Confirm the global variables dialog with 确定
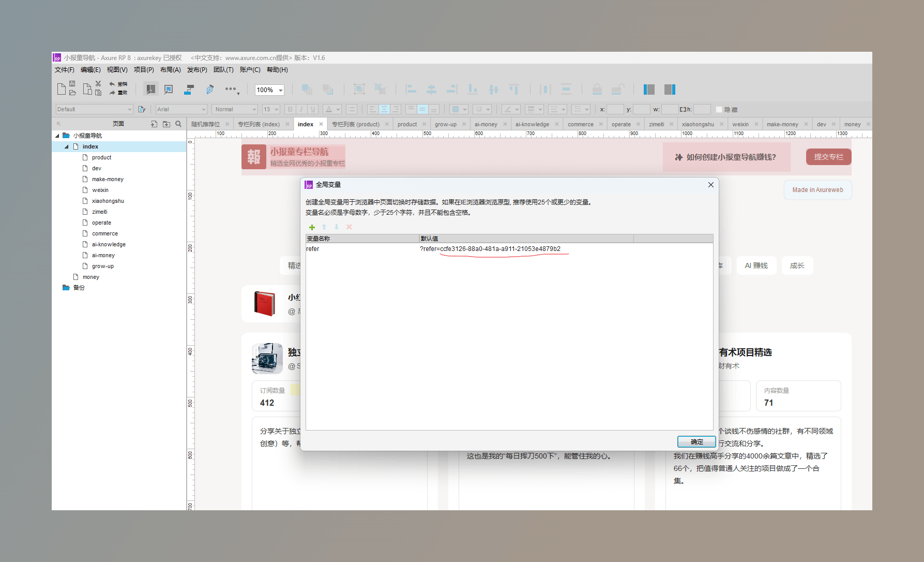 click(696, 441)
